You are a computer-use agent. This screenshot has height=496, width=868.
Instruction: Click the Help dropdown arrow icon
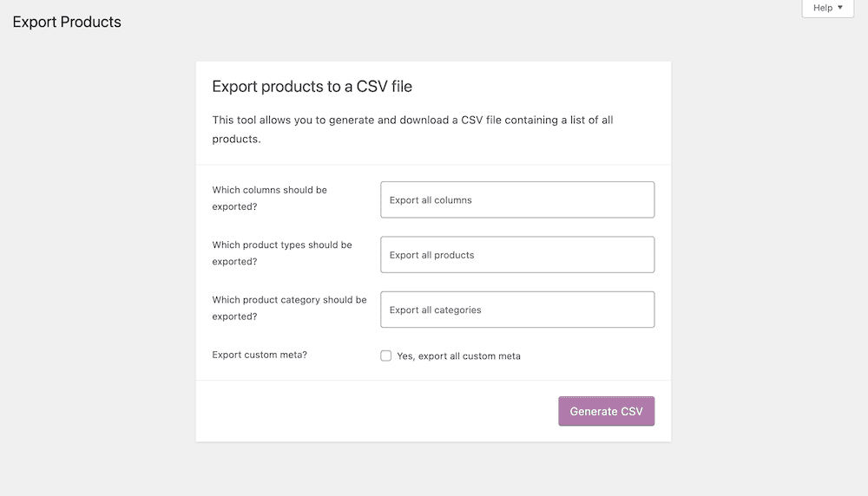click(x=840, y=8)
